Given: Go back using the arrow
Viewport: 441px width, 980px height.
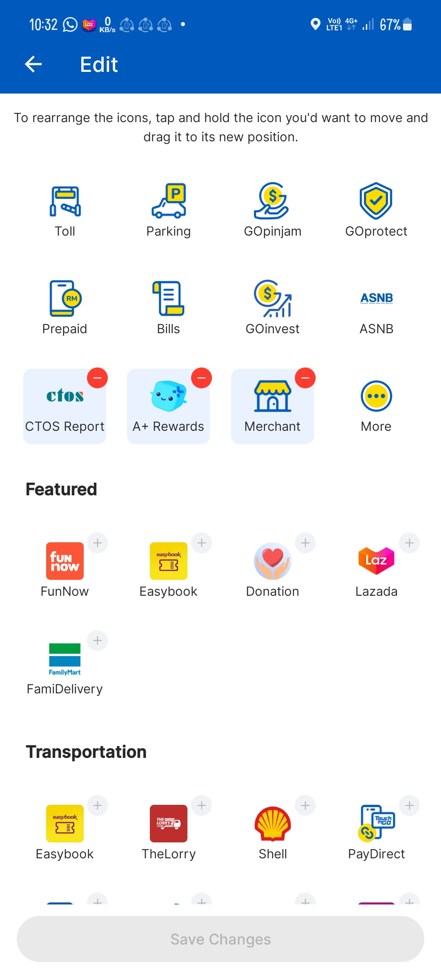Looking at the screenshot, I should pos(33,64).
